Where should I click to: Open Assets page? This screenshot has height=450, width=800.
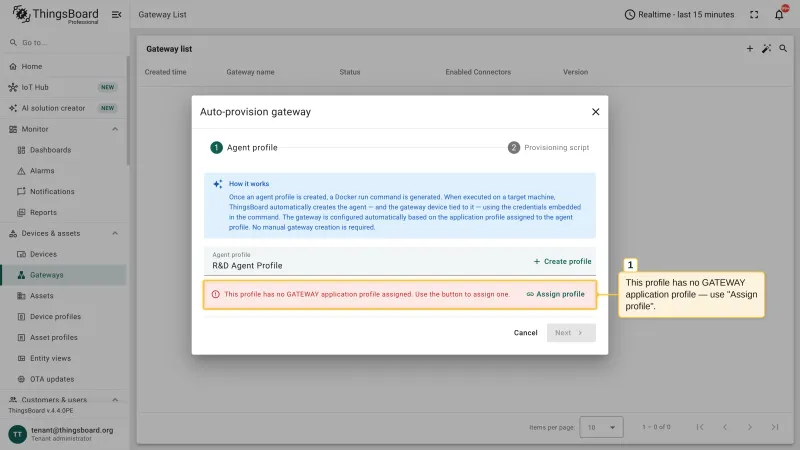coord(64,296)
